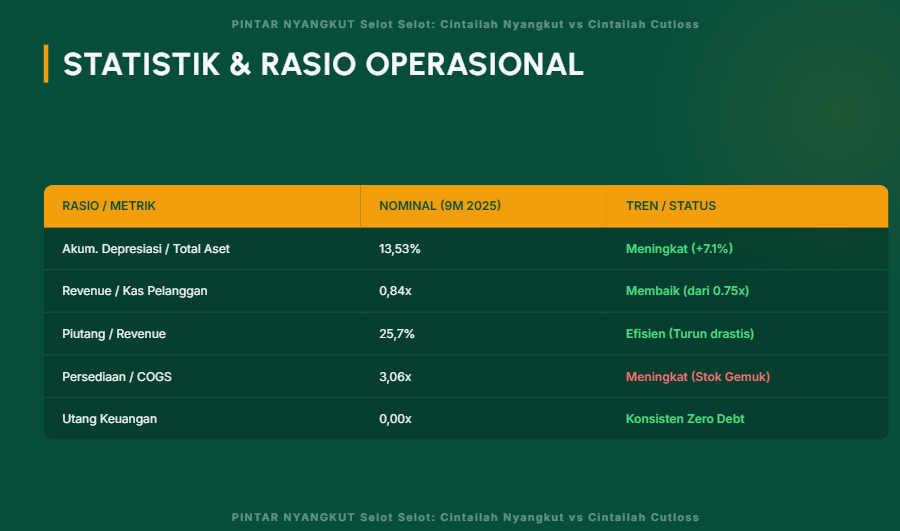Click the 'Efisien (Turun drastis)' status text
900x531 pixels.
tap(690, 334)
